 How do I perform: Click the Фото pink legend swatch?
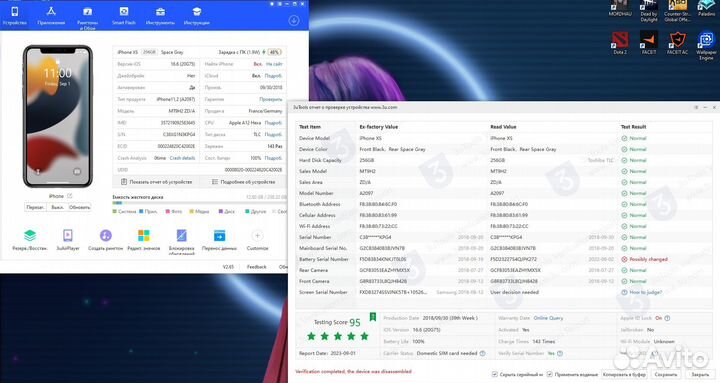coord(168,211)
